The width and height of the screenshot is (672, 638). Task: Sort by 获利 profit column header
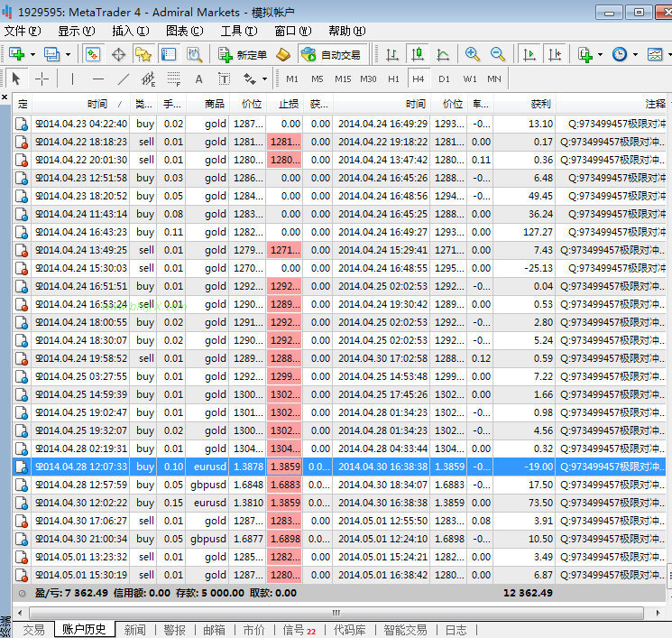pyautogui.click(x=525, y=104)
